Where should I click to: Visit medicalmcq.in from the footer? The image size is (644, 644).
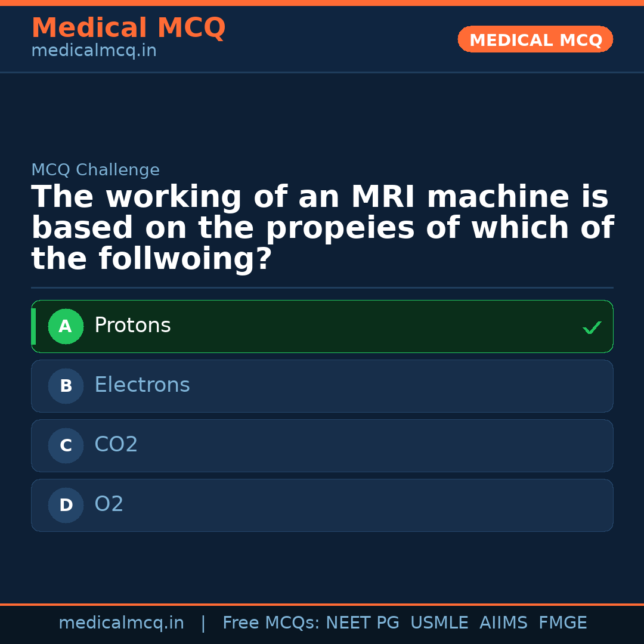[122, 622]
